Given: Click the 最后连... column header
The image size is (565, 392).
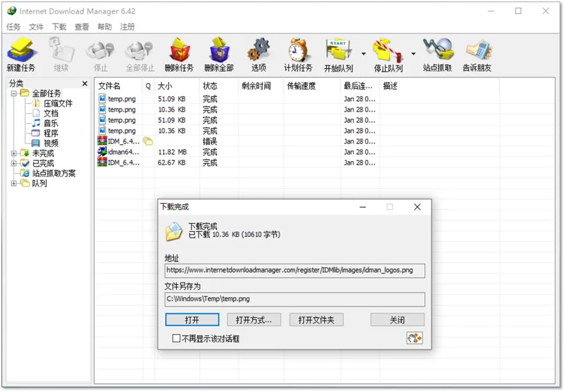Looking at the screenshot, I should [359, 86].
